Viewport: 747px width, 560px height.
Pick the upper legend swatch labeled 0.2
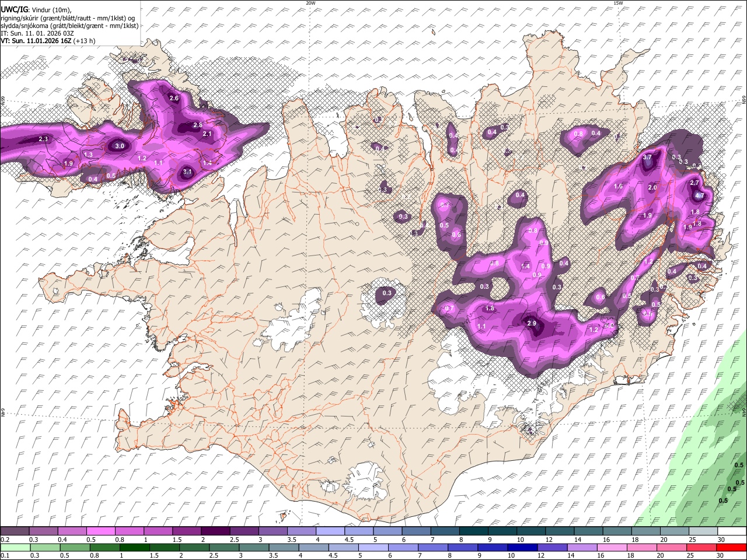(15, 531)
